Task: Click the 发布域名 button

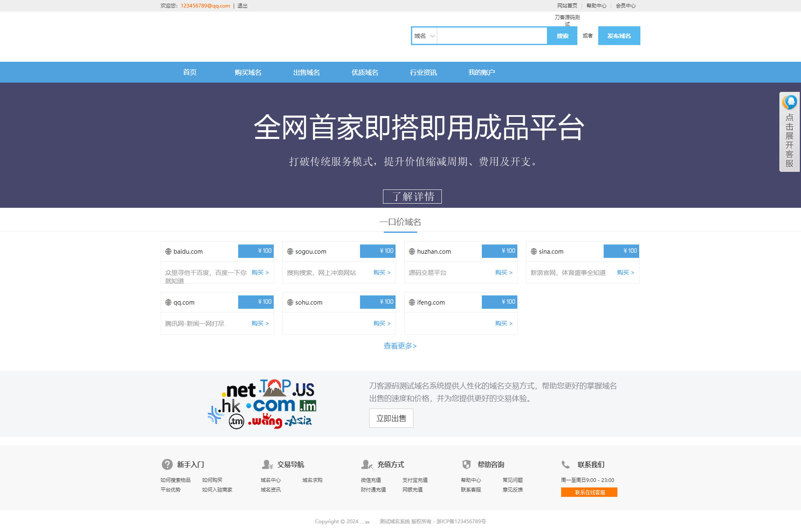Action: tap(619, 35)
